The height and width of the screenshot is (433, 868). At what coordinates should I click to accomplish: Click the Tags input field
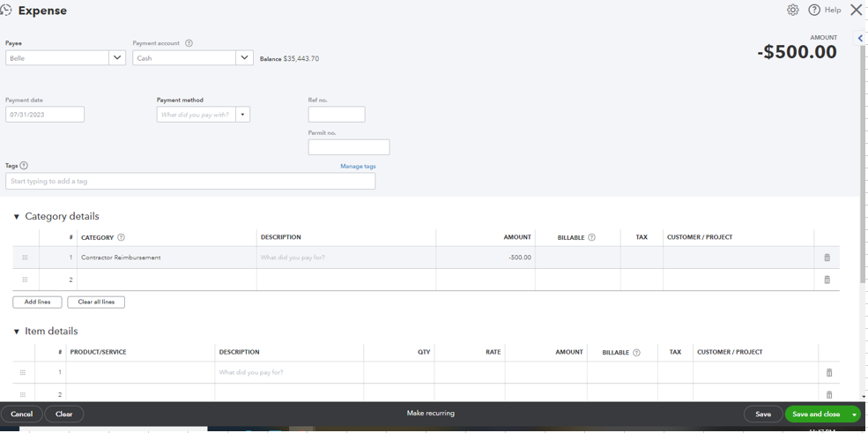tap(190, 181)
